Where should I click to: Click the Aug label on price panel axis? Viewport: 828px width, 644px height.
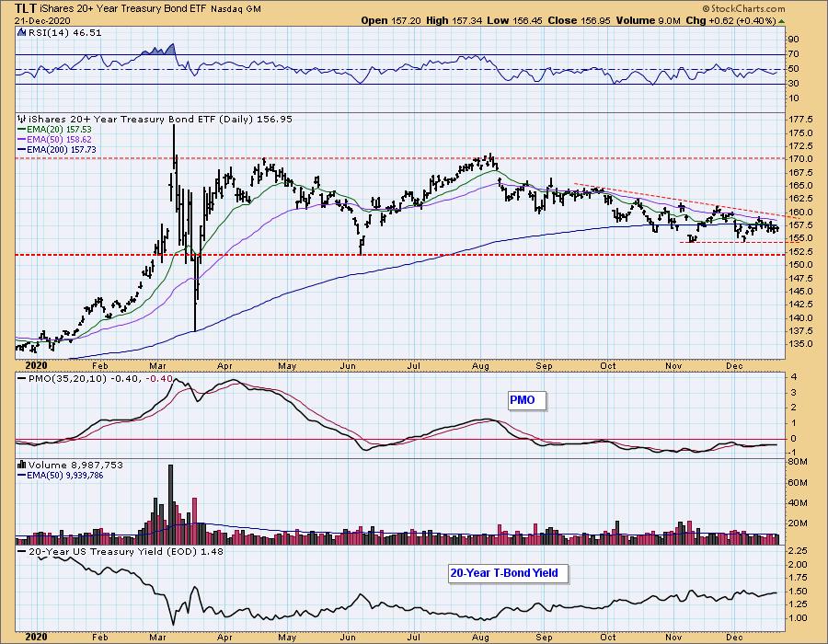(x=480, y=366)
